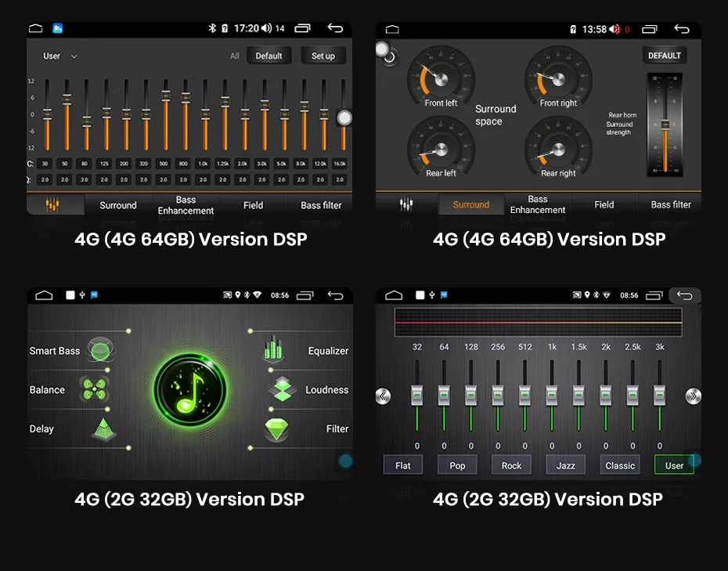The height and width of the screenshot is (571, 728).
Task: Select the orange equalizer tab icon
Action: pos(52,204)
